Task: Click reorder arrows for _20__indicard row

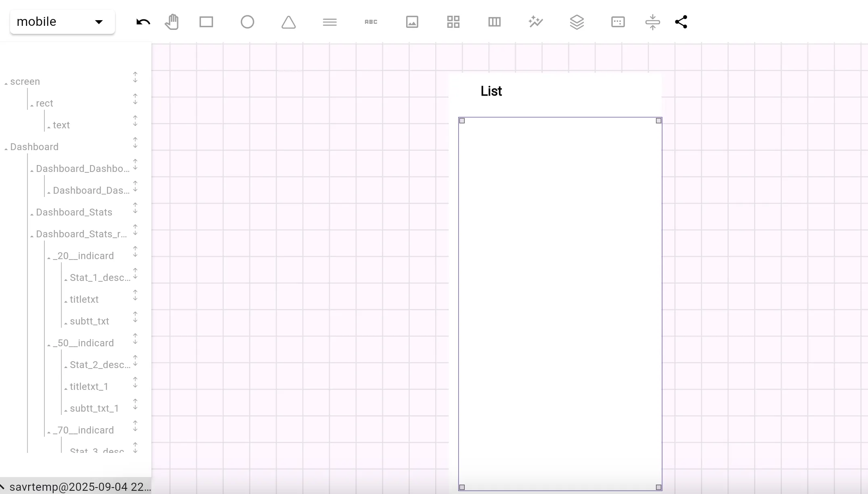Action: click(135, 252)
